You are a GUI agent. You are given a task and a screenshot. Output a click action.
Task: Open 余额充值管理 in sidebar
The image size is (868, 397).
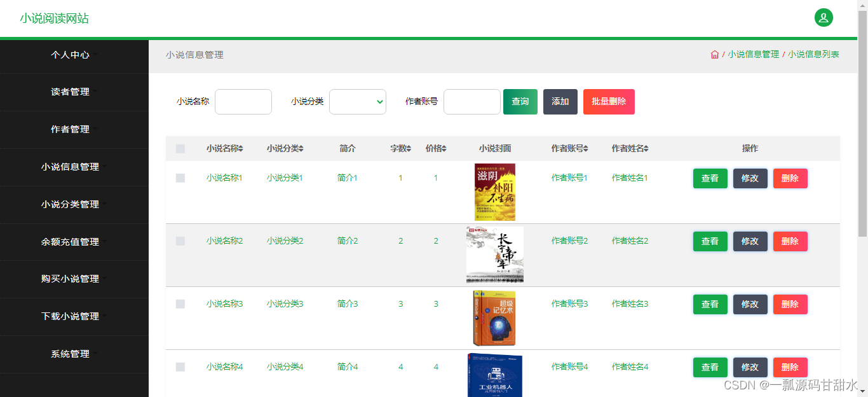74,242
